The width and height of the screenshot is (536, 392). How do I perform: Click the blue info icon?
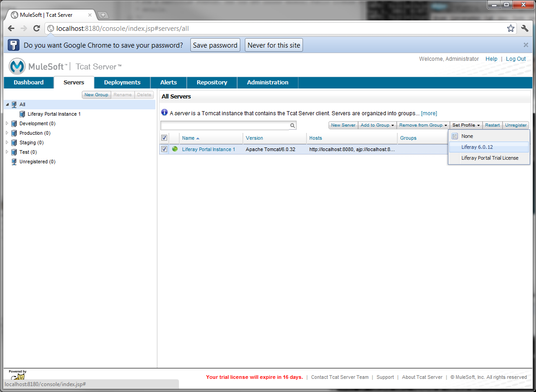tap(164, 113)
